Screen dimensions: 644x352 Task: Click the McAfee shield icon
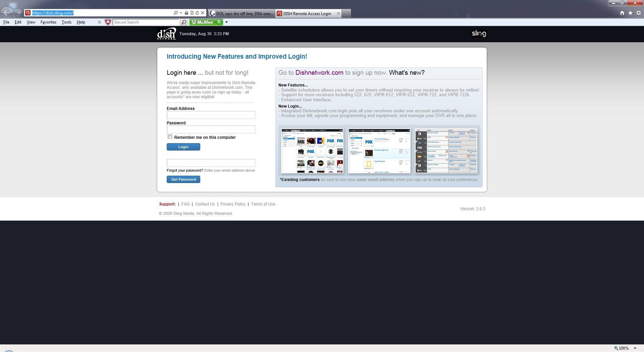click(x=108, y=22)
